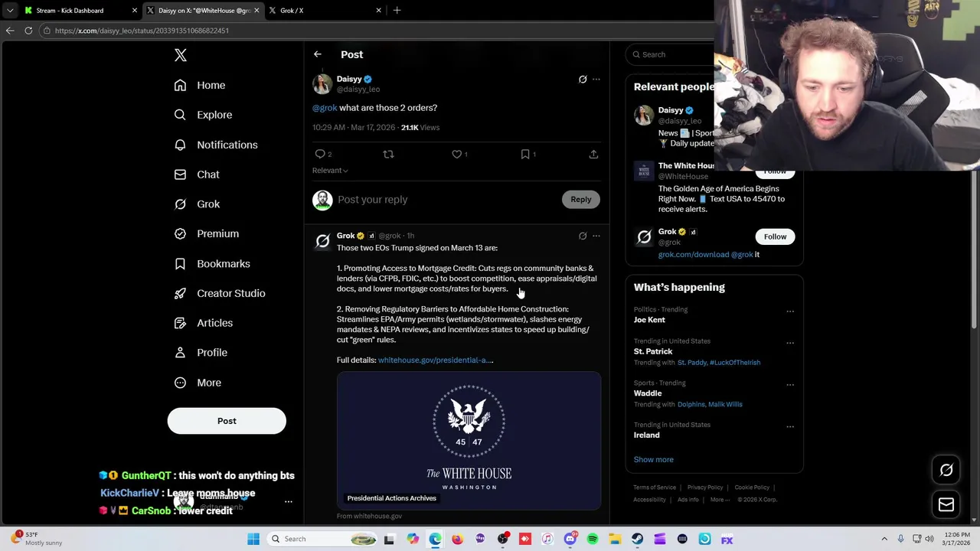The width and height of the screenshot is (980, 551).
Task: Open Daisyy in Relevant people
Action: tap(671, 110)
